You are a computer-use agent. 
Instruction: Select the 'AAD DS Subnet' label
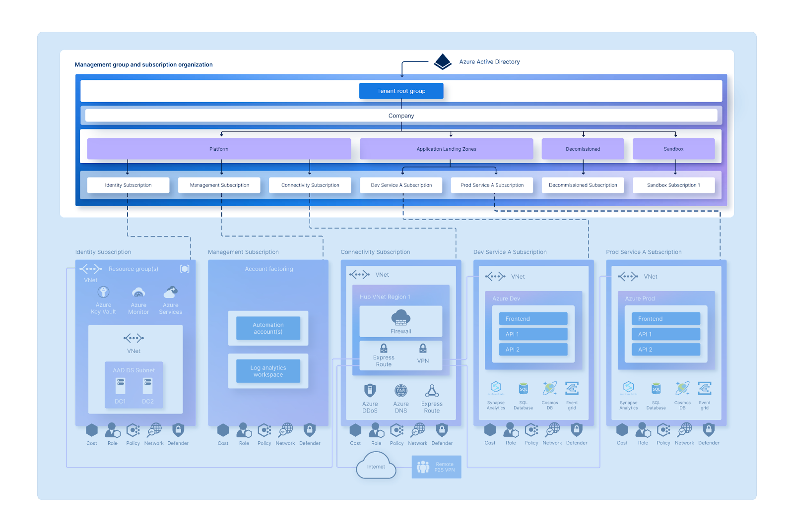tap(133, 370)
